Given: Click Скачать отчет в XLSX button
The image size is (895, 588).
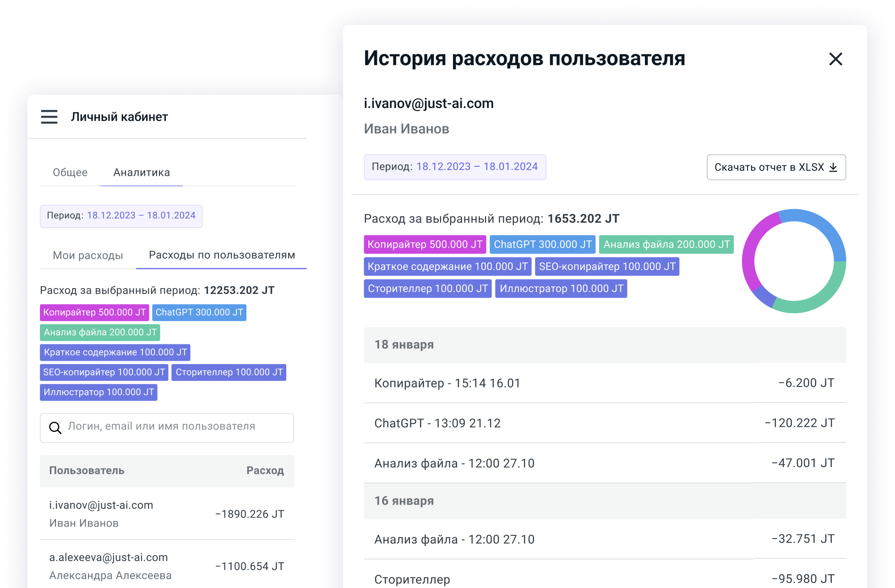Looking at the screenshot, I should [769, 168].
